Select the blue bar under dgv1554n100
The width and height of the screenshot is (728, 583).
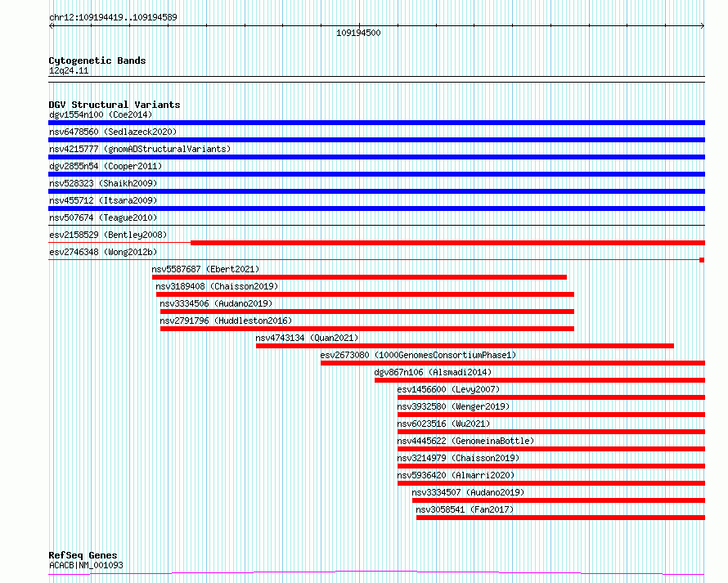coord(376,123)
